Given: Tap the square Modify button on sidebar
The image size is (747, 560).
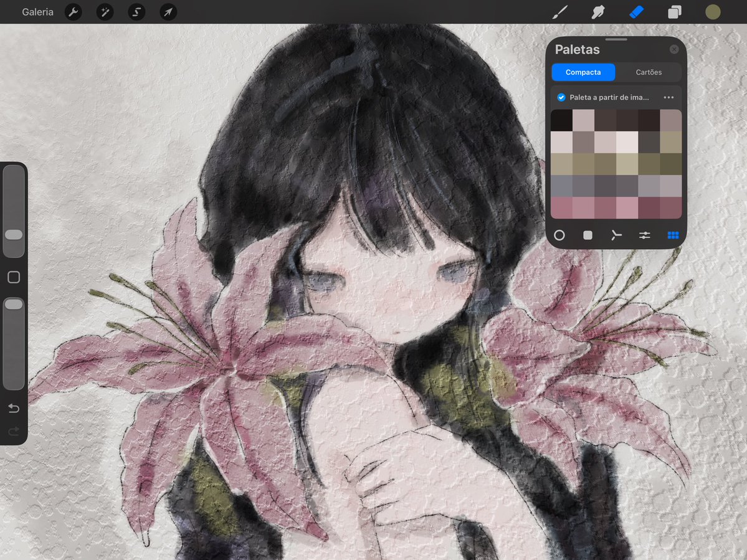Looking at the screenshot, I should pos(14,277).
